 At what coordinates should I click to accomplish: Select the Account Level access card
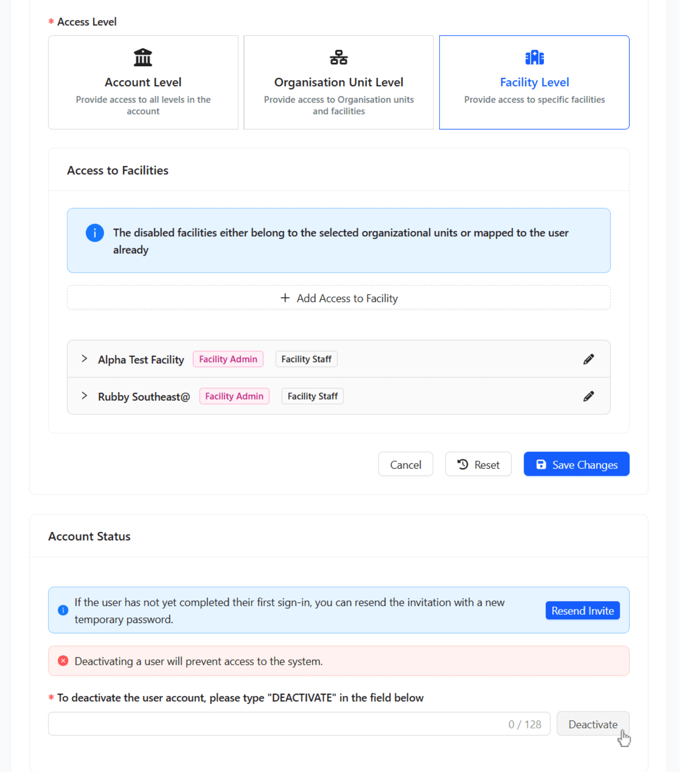143,82
